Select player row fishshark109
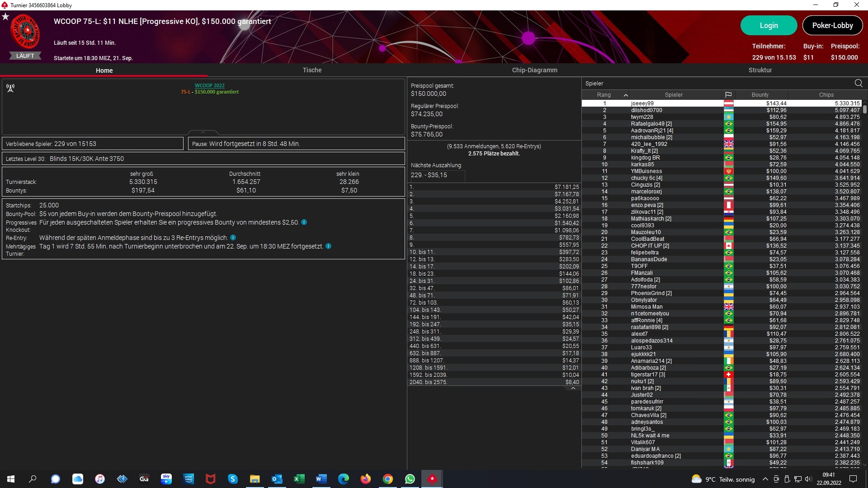The width and height of the screenshot is (868, 488). click(722, 463)
